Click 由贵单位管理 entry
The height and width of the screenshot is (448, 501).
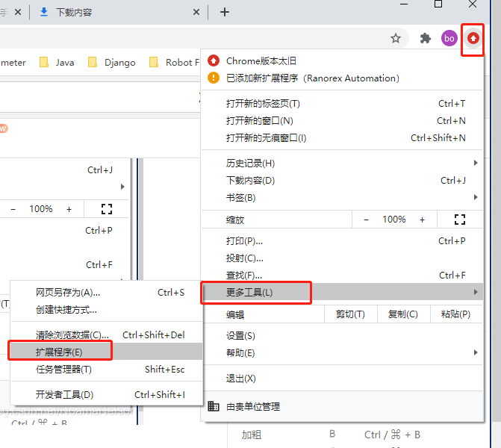pyautogui.click(x=342, y=406)
